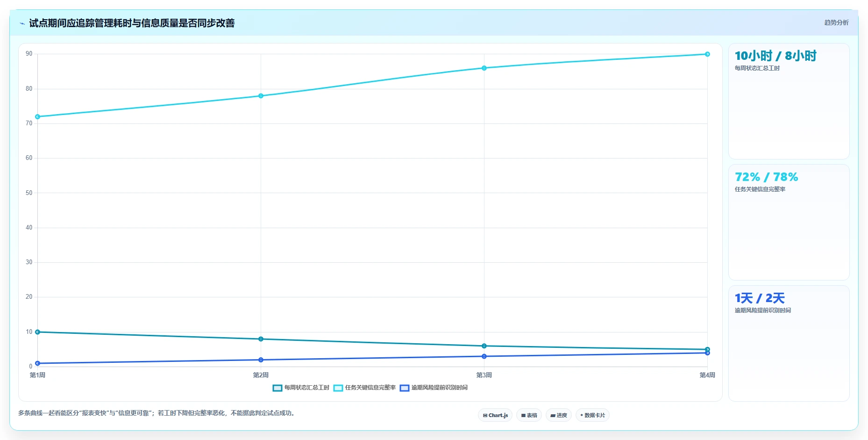Click the risk-lead-time point at 第3周 (3)
Screen dimensions: 868x440
click(484, 356)
